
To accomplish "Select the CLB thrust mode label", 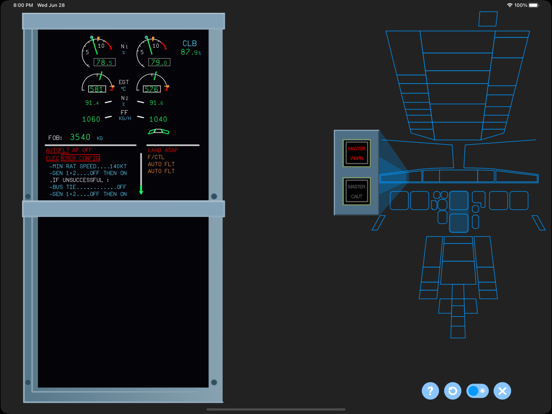I will (x=189, y=43).
